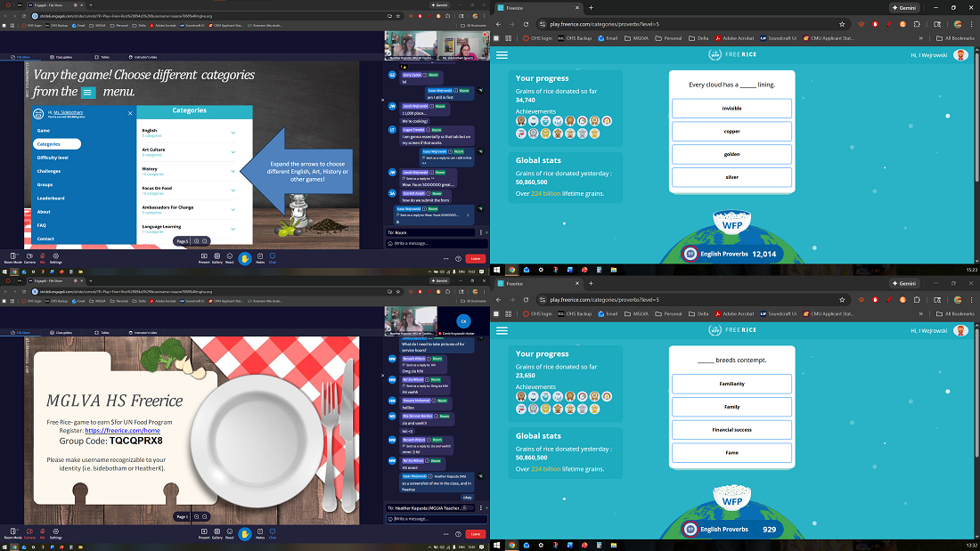Toggle the muted Mic in Vary-the-game Engageli window
This screenshot has width=980, height=551.
click(x=43, y=257)
